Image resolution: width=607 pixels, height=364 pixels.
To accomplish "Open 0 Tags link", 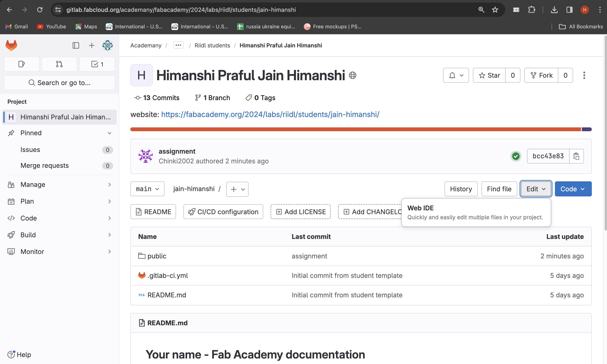I will pyautogui.click(x=260, y=98).
